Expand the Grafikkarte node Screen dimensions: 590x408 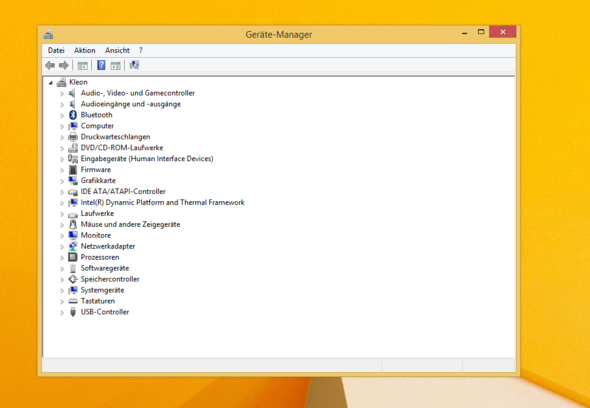pos(62,181)
